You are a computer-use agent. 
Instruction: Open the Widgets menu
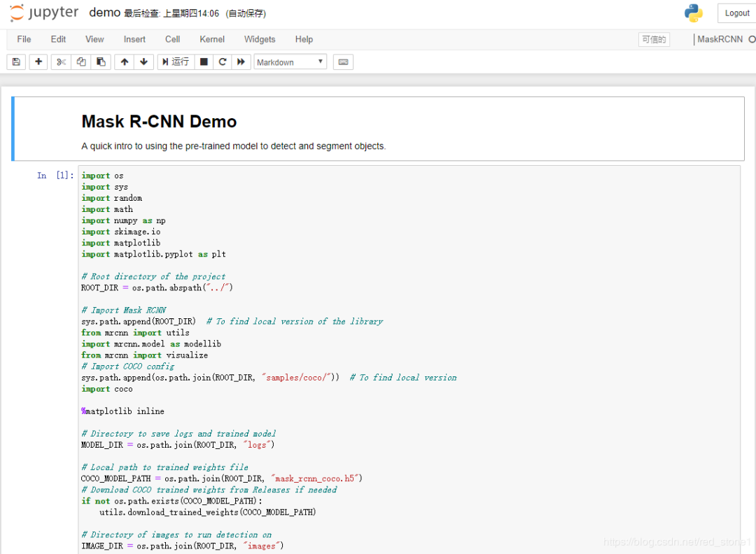(x=260, y=39)
